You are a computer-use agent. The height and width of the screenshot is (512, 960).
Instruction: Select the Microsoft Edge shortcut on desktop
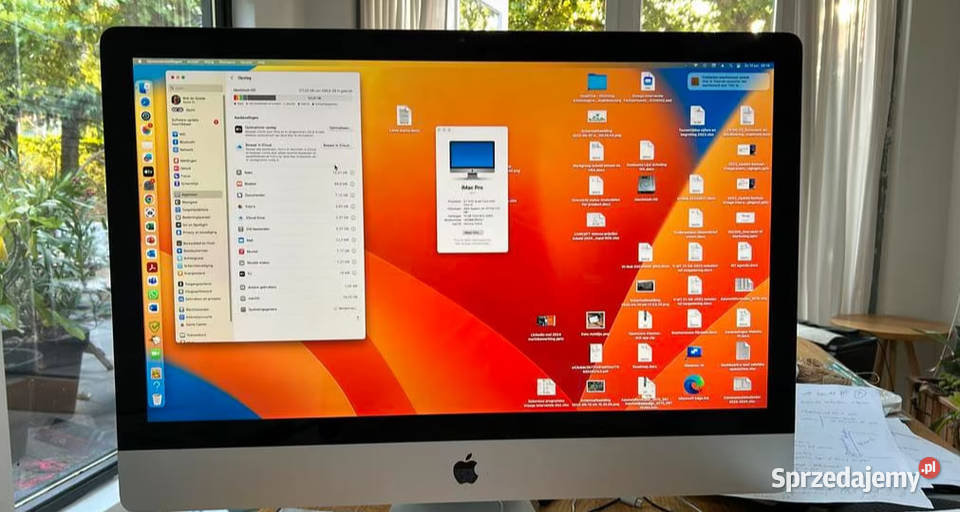694,385
